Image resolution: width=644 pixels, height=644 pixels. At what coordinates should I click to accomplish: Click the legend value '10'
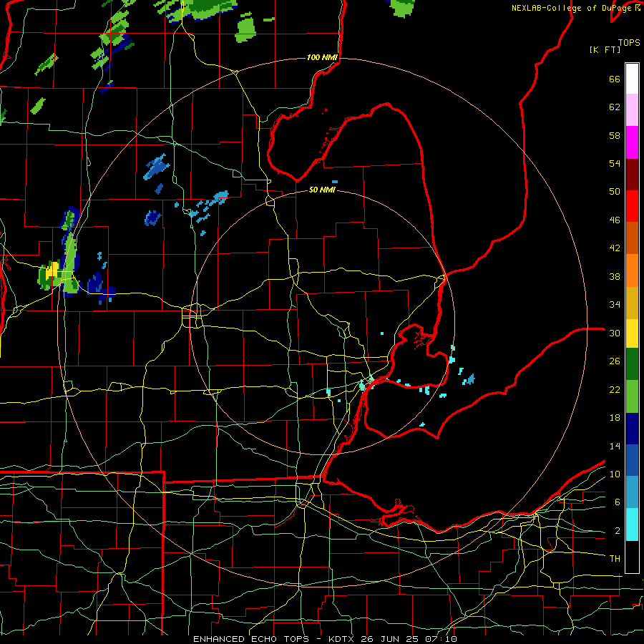tap(615, 474)
